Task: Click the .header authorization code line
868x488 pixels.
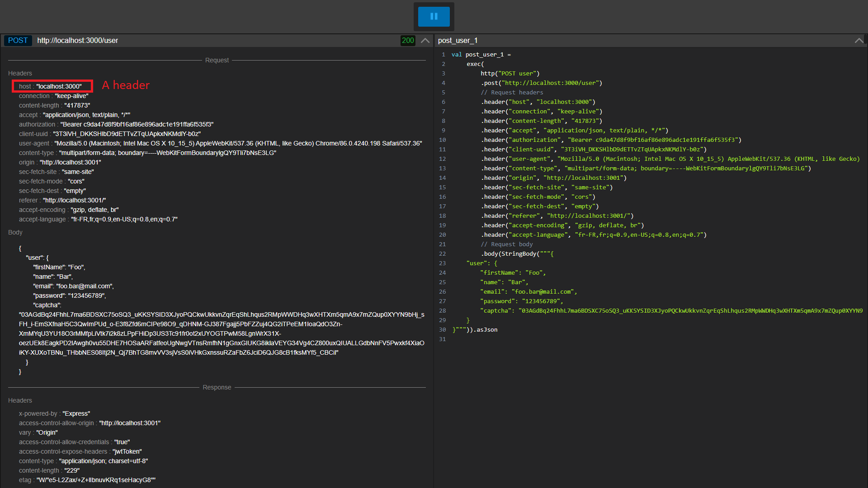Action: (x=611, y=140)
